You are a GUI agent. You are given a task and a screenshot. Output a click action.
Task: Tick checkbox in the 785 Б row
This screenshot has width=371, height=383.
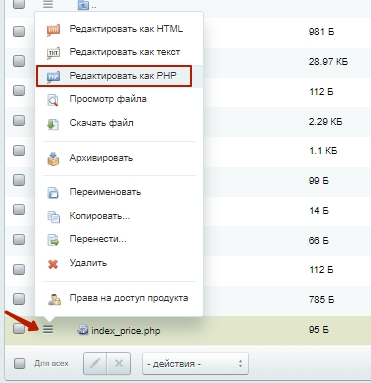click(19, 299)
